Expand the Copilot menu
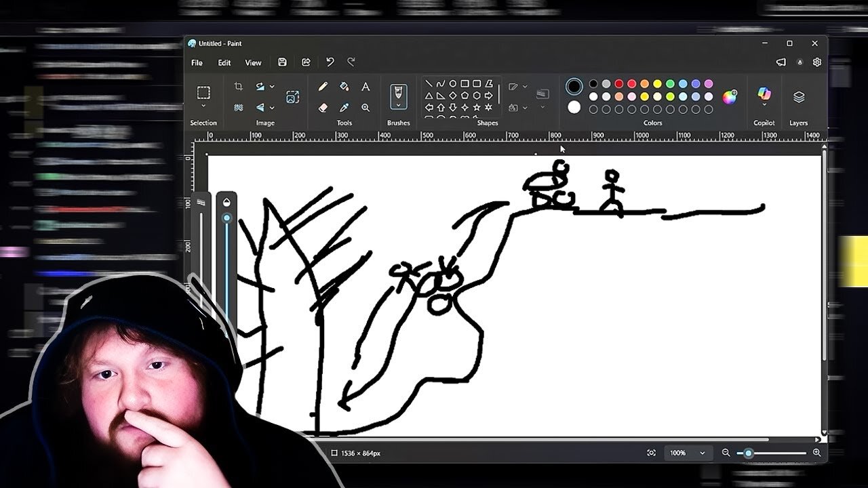868x488 pixels. coord(764,104)
